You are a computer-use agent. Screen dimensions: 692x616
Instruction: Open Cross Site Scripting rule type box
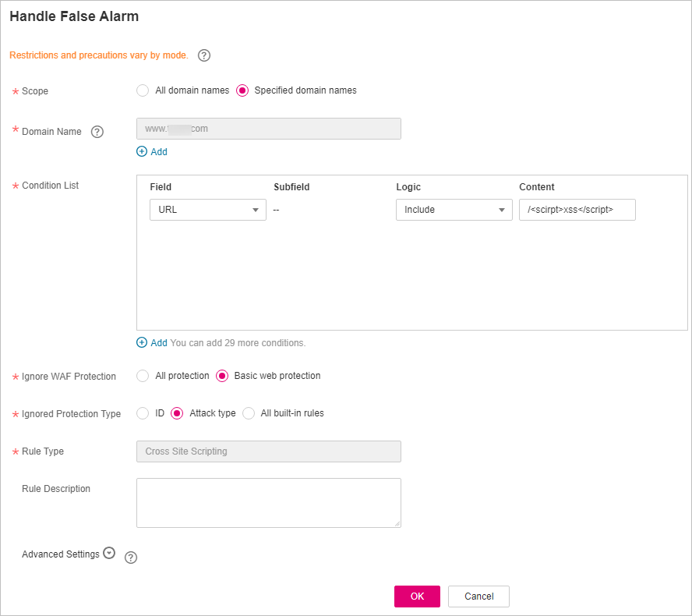(x=269, y=451)
